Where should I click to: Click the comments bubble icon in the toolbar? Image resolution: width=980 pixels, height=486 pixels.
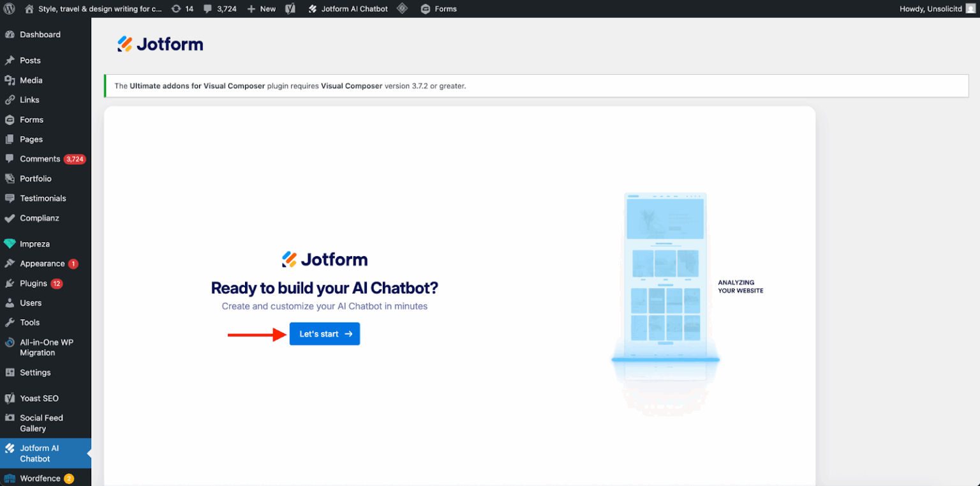click(x=207, y=8)
